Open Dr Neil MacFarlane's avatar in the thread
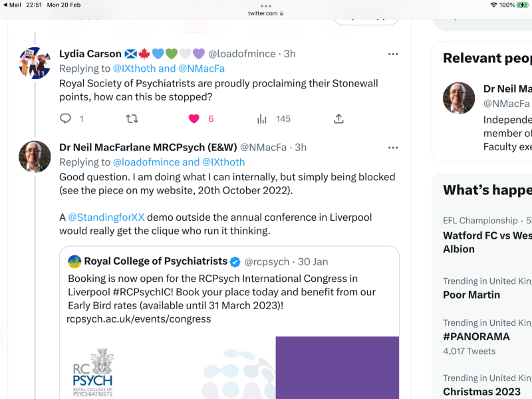This screenshot has height=399, width=532. coord(35,156)
